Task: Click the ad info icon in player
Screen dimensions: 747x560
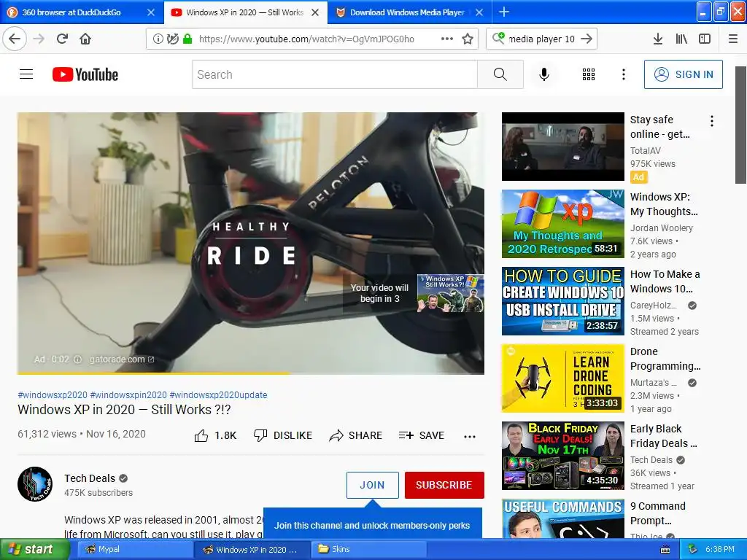Action: click(77, 359)
